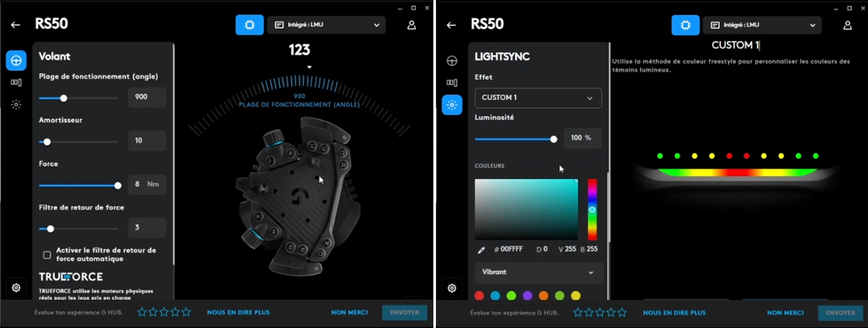Image resolution: width=868 pixels, height=328 pixels.
Task: Click green channel V value 255
Action: point(570,249)
